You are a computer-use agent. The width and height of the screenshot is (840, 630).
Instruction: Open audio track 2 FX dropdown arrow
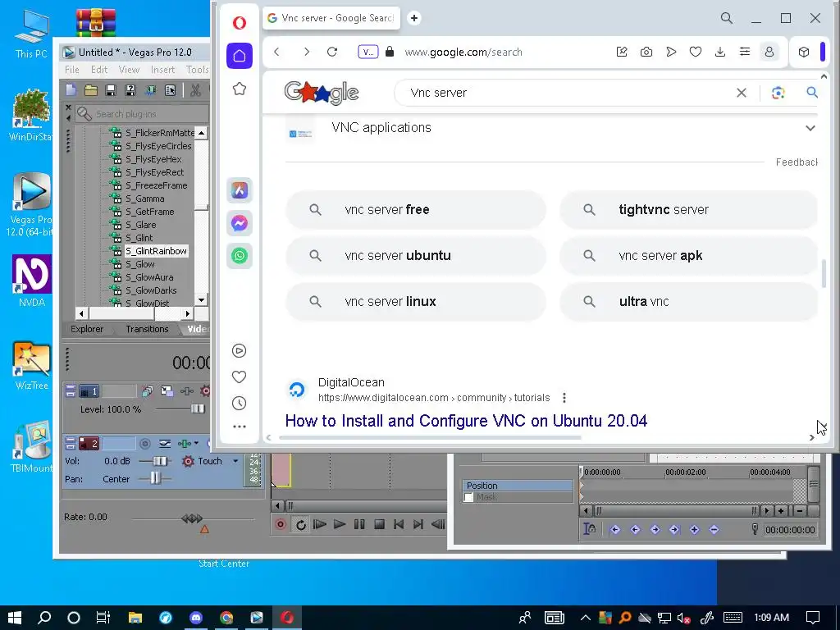[x=196, y=444]
